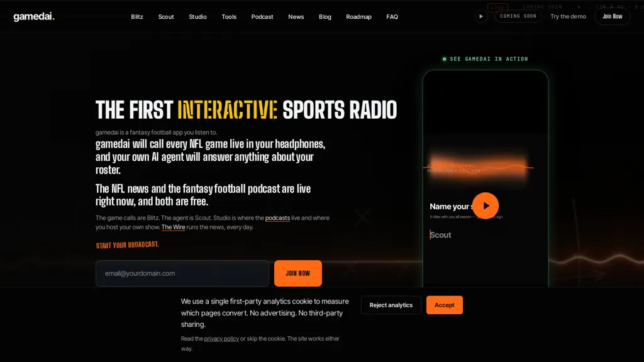Focus the email address input field
Screen dimensions: 644x362
182,273
